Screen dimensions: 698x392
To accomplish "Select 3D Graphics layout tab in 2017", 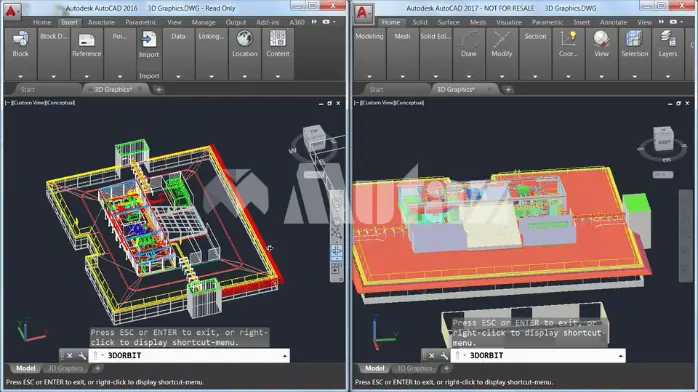I will tap(414, 368).
